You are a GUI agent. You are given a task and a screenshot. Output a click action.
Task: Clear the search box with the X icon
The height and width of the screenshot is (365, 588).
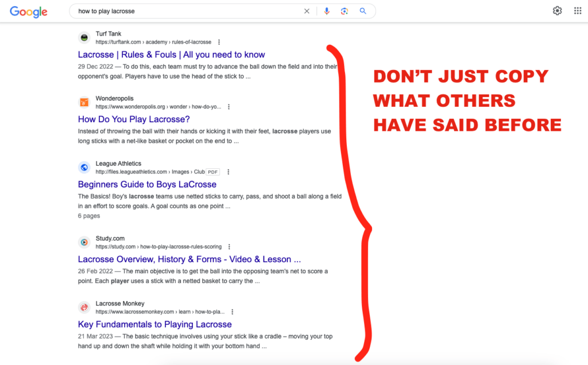pyautogui.click(x=307, y=11)
